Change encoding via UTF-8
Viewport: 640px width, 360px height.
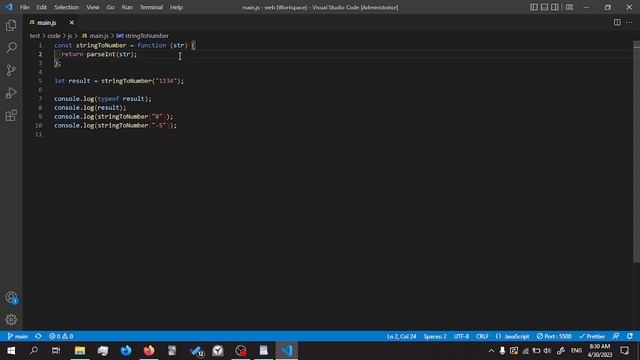click(x=461, y=336)
